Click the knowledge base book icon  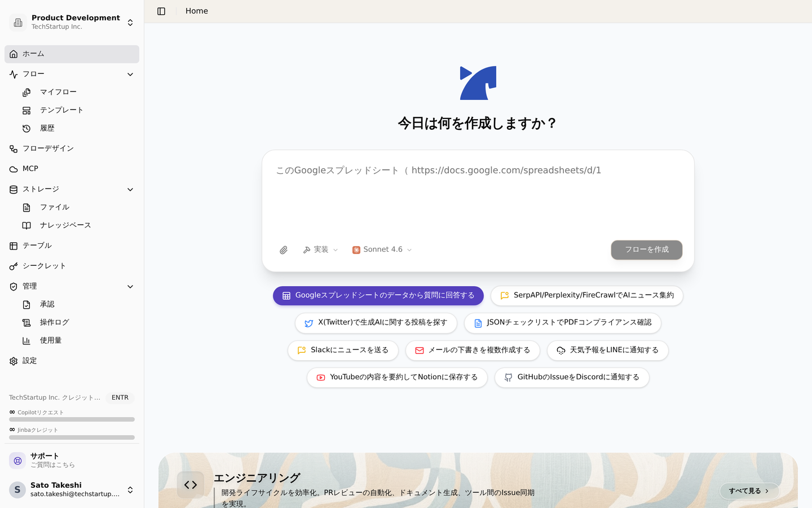(27, 226)
